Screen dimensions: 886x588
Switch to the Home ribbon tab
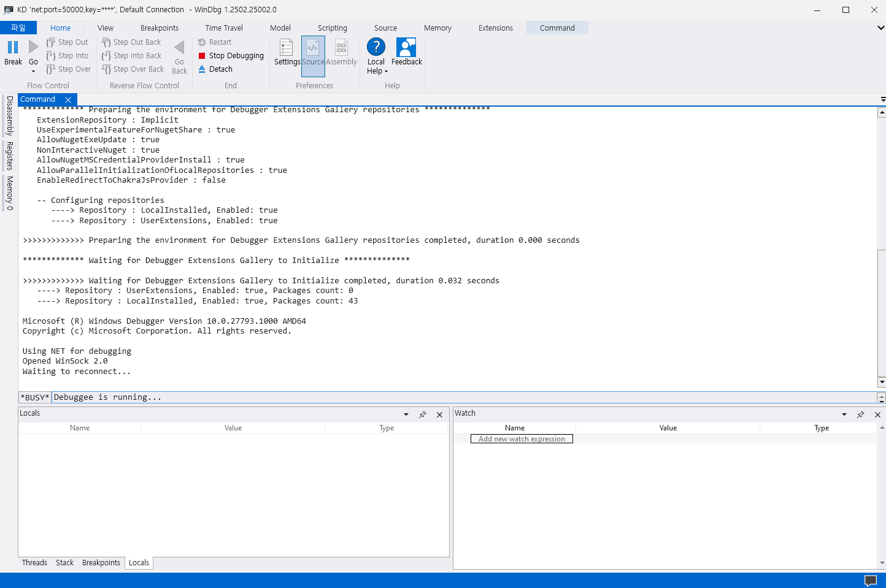pyautogui.click(x=61, y=28)
